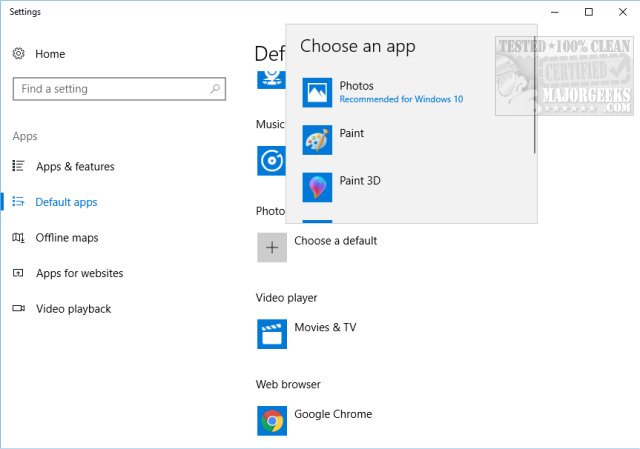Click the Music player app icon

coord(272,160)
